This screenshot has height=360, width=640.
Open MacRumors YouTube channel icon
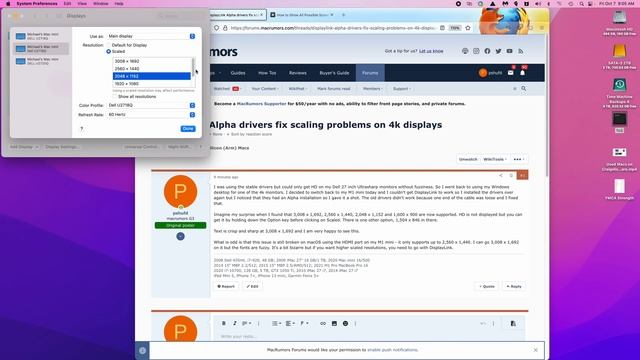tap(509, 51)
